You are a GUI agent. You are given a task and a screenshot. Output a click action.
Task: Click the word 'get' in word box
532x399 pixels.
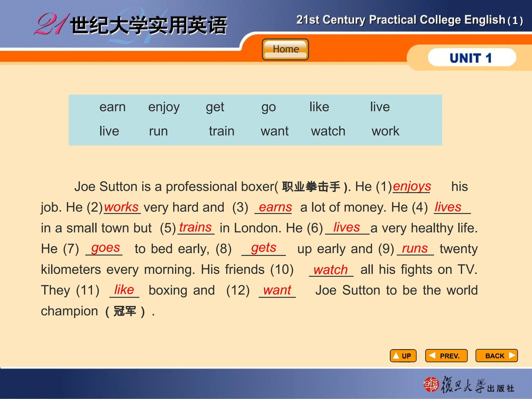point(215,108)
